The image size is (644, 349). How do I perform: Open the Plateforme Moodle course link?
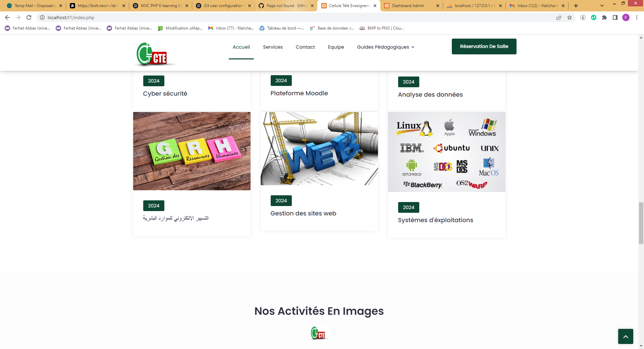click(299, 93)
